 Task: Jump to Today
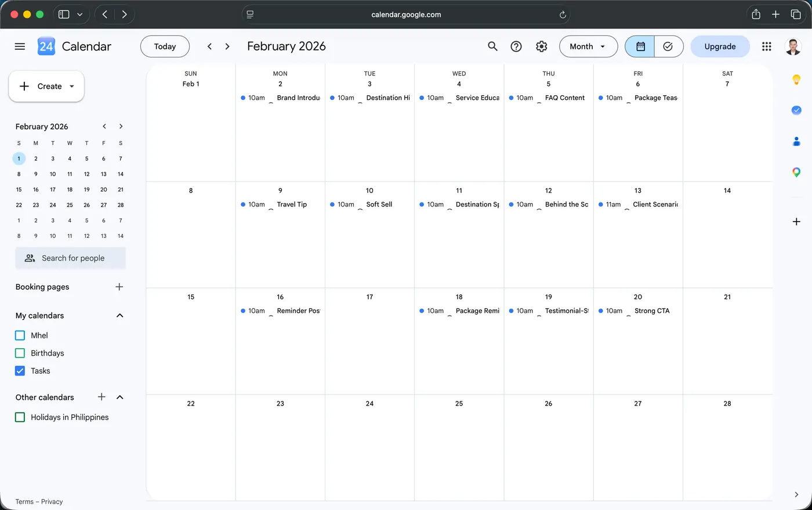[x=165, y=46]
